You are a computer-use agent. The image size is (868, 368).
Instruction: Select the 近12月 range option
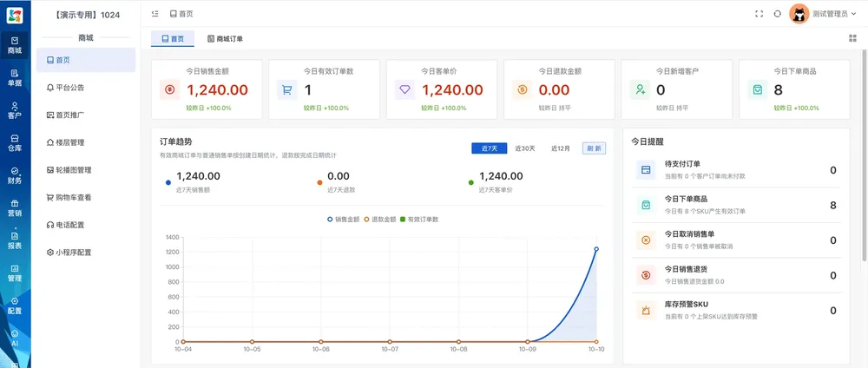560,148
